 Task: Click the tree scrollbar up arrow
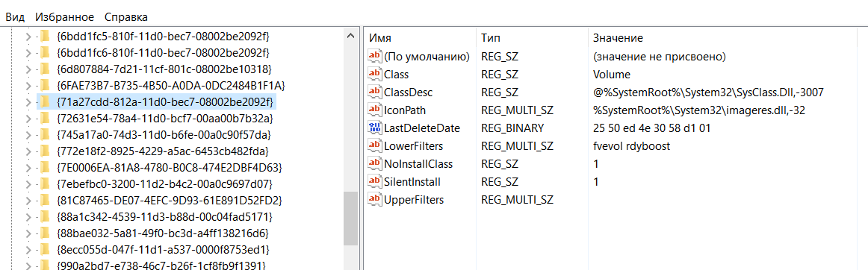click(350, 37)
